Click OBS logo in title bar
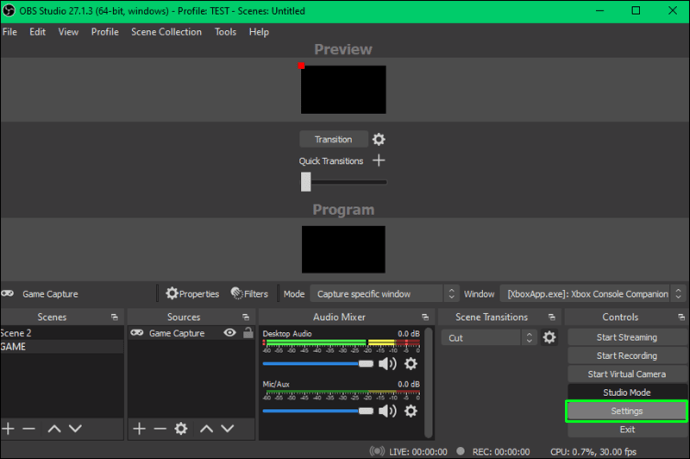Viewport: 690px width, 459px height. coord(9,11)
